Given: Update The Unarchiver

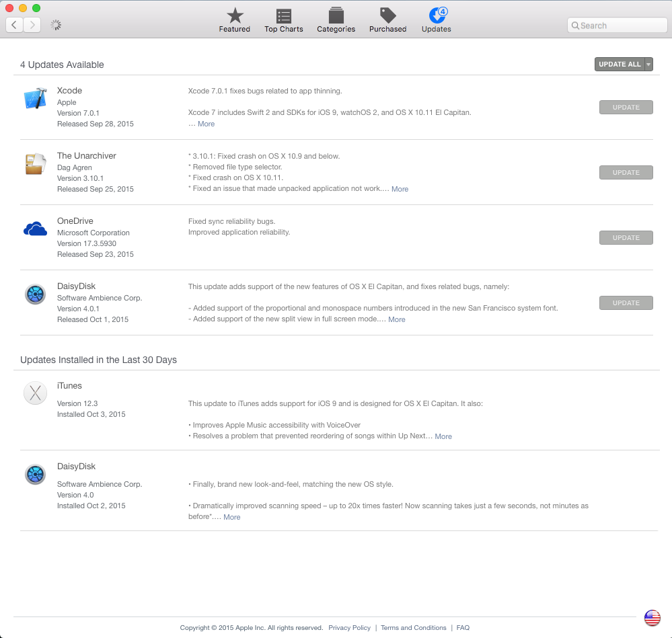Looking at the screenshot, I should click(x=626, y=172).
